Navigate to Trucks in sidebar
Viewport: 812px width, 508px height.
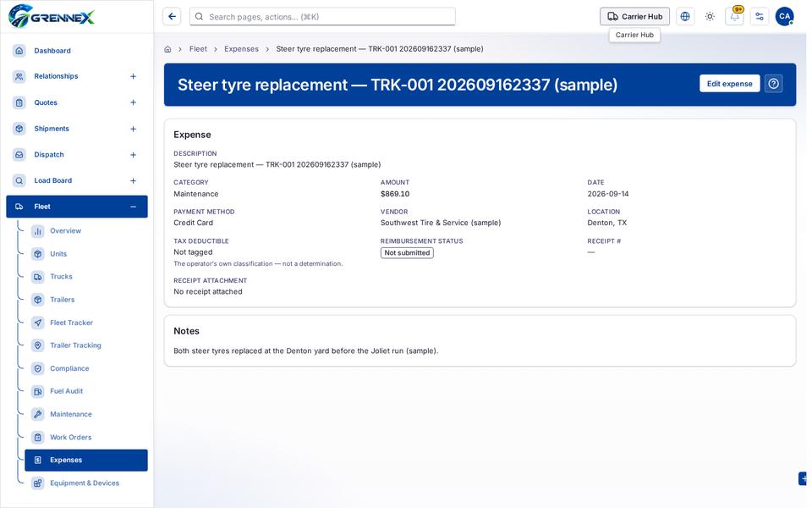pos(86,277)
